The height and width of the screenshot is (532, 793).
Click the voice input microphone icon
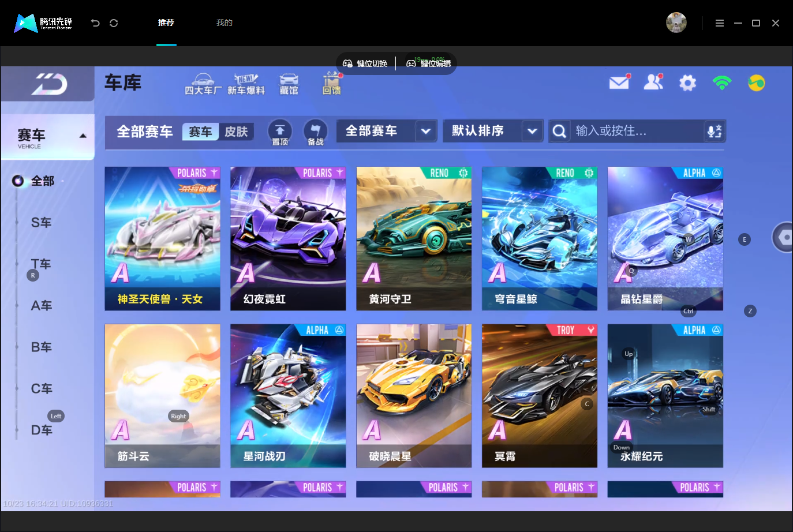pos(715,131)
